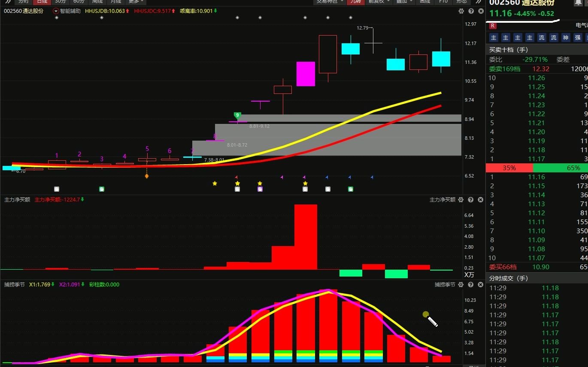Click the 002560 通达股份 chart title

24,11
